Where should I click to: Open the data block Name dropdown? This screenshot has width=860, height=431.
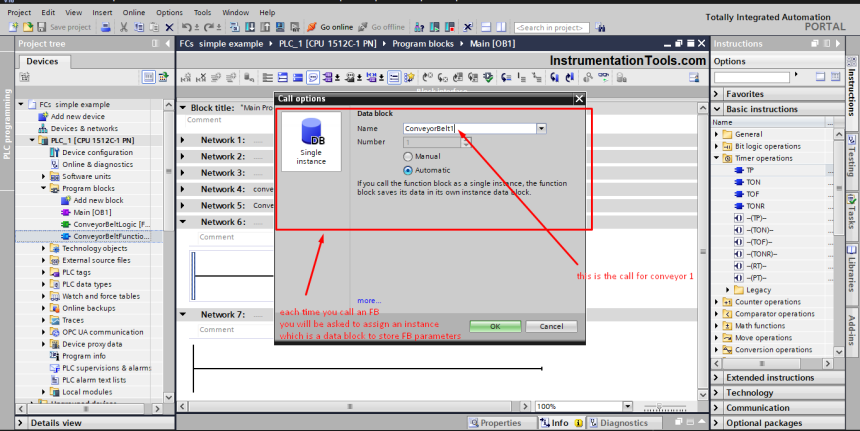(541, 128)
